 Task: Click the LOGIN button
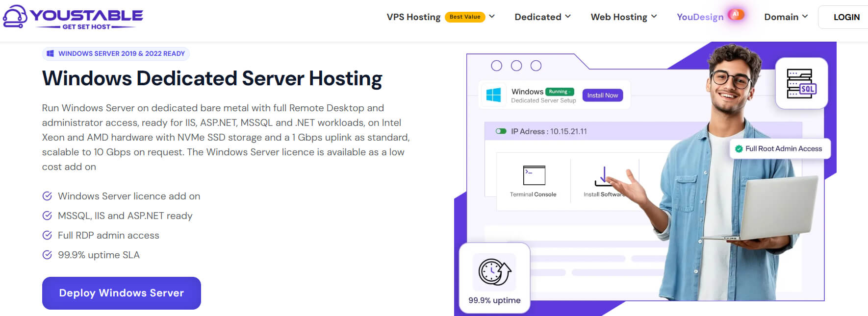[x=846, y=17]
